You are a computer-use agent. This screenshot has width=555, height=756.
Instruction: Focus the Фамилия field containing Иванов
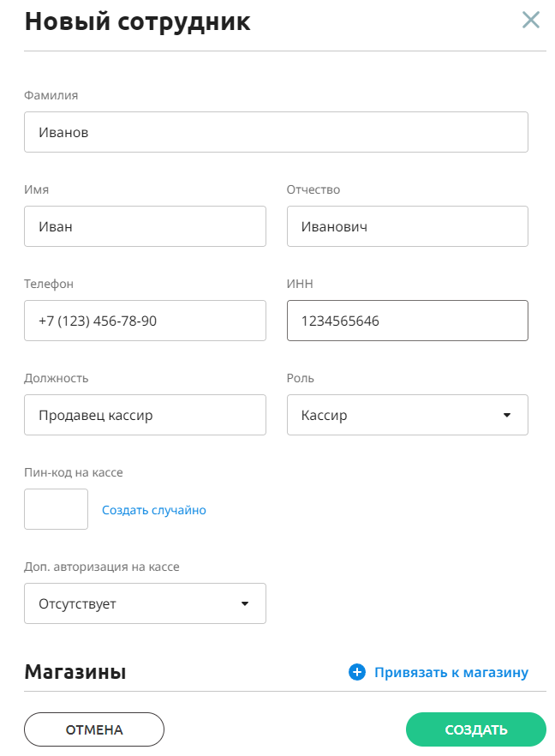coord(276,132)
